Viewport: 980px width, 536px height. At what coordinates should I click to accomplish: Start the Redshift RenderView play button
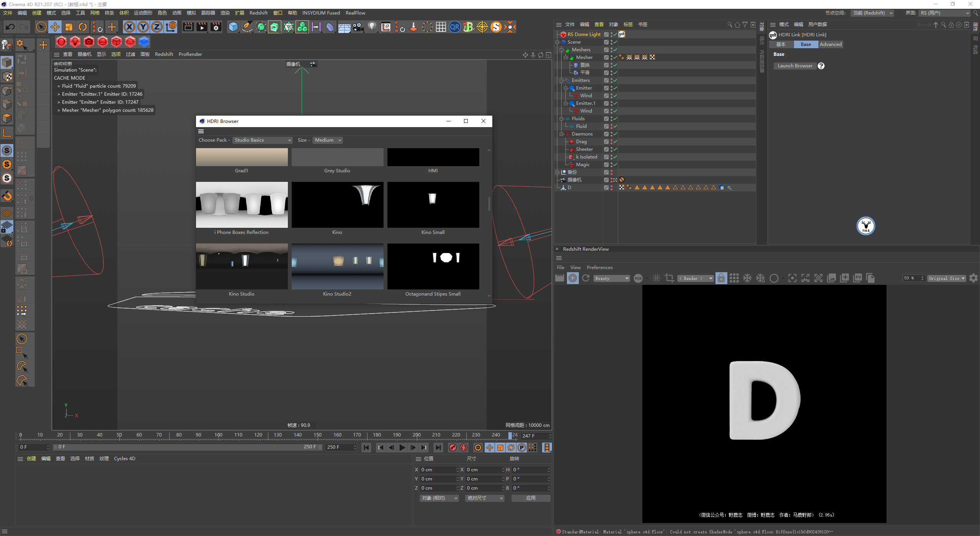[x=573, y=278]
